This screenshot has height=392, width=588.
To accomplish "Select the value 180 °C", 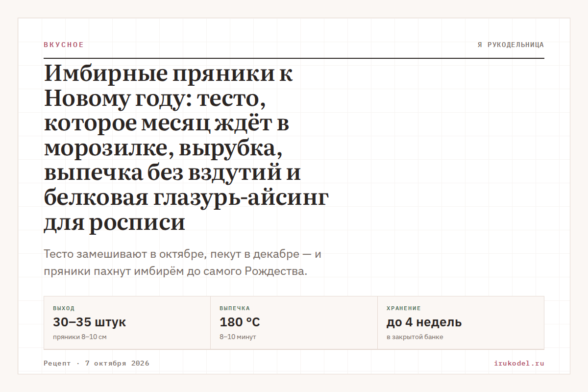I will coord(240,322).
